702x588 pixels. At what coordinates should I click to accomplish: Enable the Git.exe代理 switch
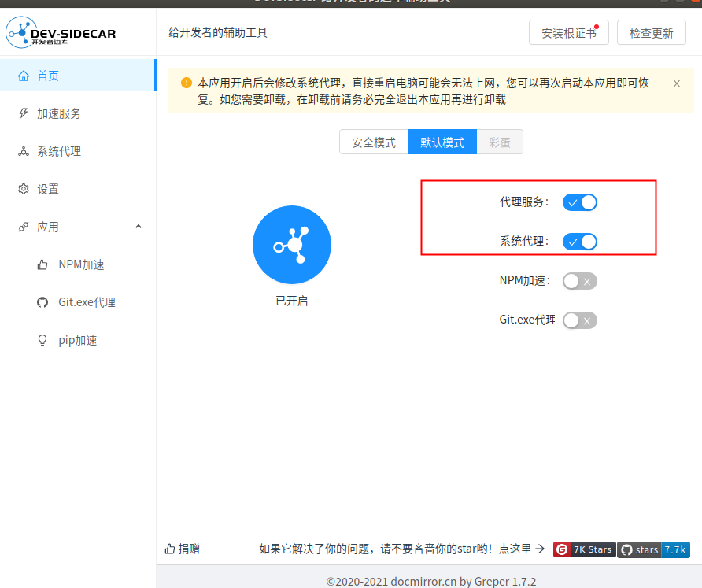tap(580, 320)
